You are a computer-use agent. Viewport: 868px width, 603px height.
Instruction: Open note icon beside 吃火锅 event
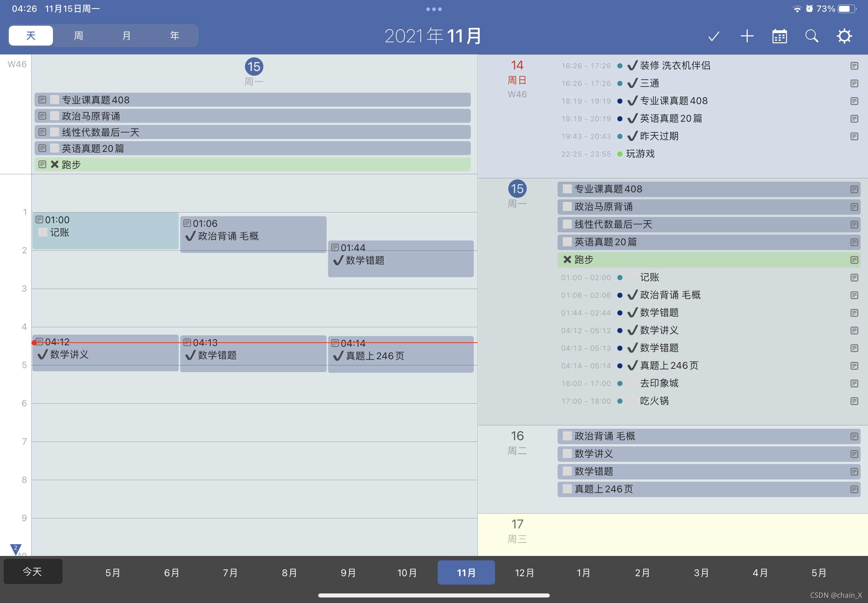coord(854,401)
